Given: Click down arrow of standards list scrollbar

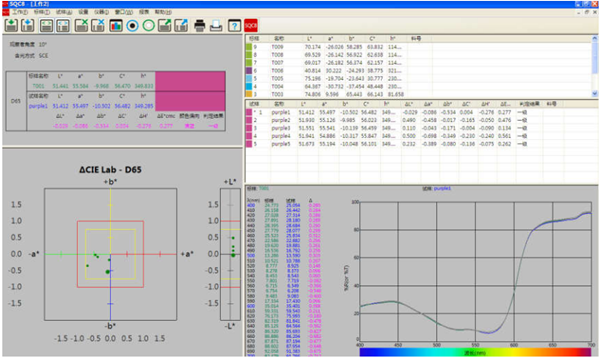Looking at the screenshot, I should (595, 93).
